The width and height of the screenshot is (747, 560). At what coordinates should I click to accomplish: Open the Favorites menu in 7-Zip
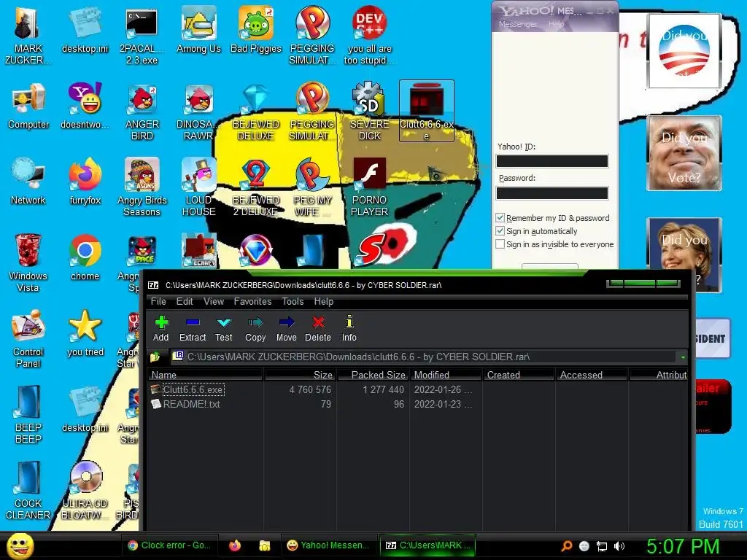click(252, 301)
